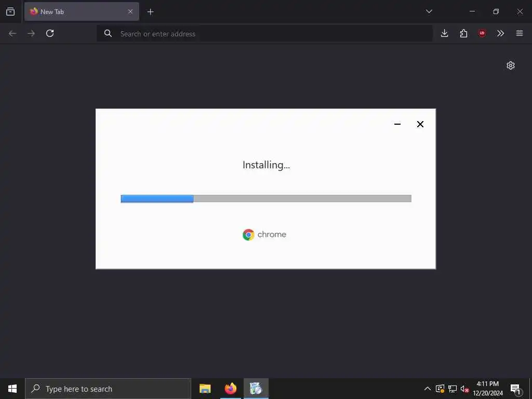Open Firefox View in the tab bar
Screen dimensions: 532x399
(10, 11)
